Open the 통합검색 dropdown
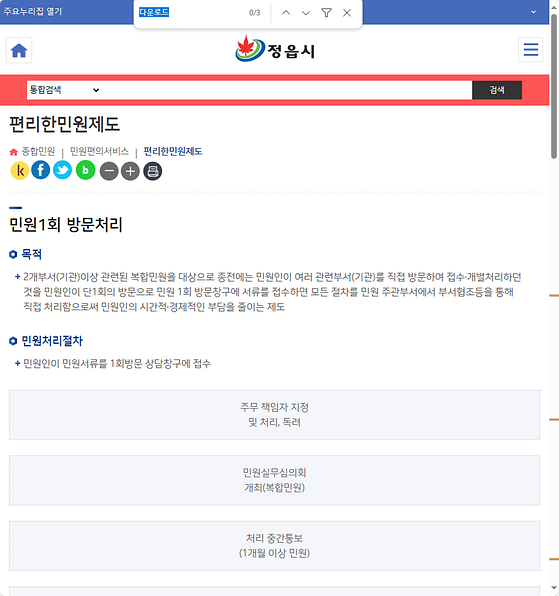559x596 pixels. coord(65,90)
